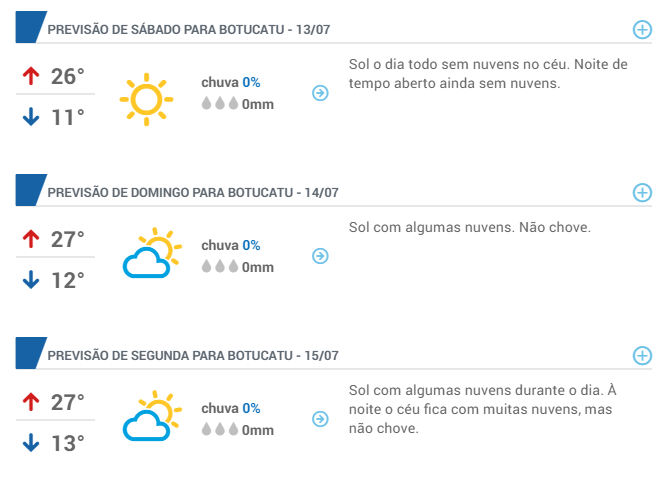671x479 pixels.
Task: Expand Saturday 13/07 forecast with plus icon
Action: (x=642, y=30)
